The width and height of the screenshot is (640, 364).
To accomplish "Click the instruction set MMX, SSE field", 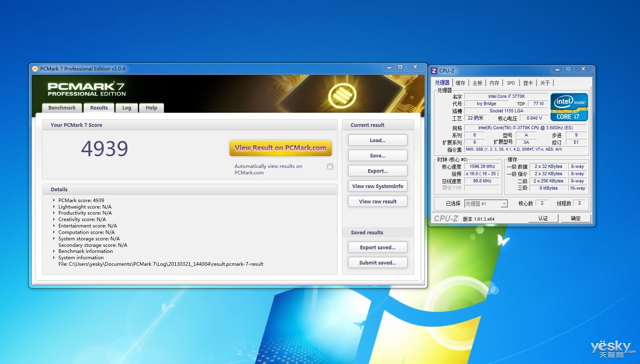I will click(x=525, y=149).
